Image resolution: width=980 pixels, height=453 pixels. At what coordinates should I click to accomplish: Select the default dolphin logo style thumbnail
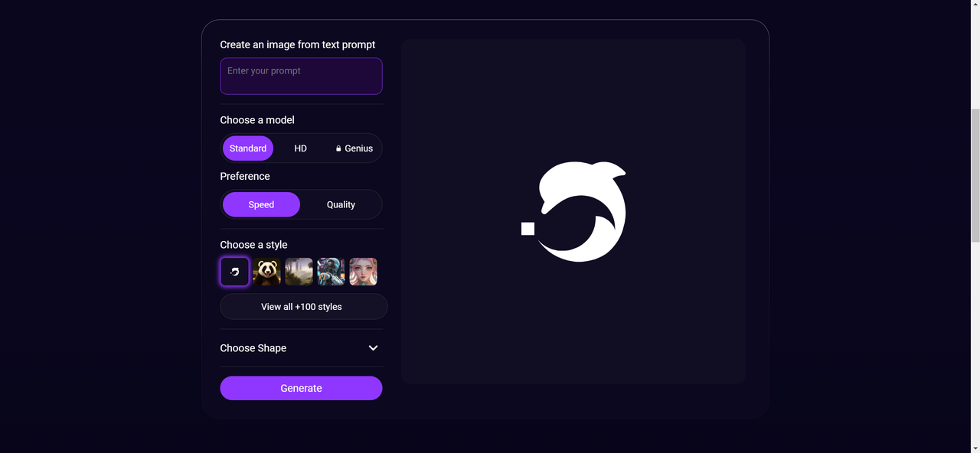click(235, 272)
